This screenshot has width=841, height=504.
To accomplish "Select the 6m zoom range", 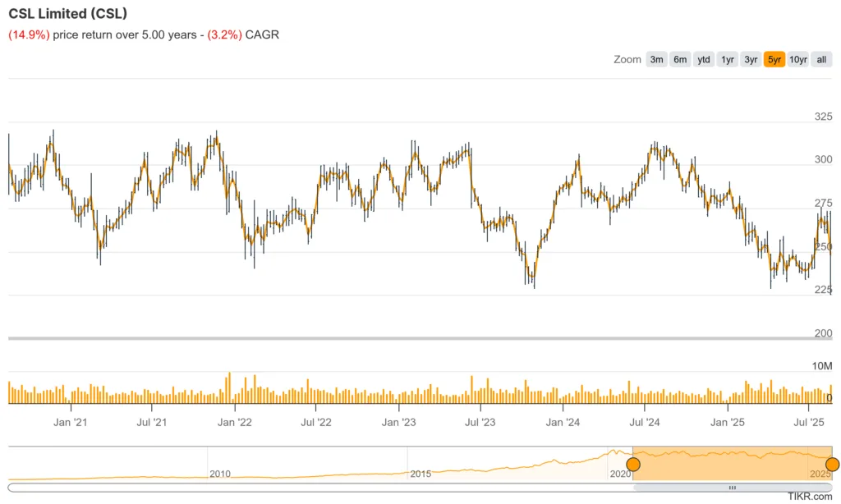I will coord(680,59).
